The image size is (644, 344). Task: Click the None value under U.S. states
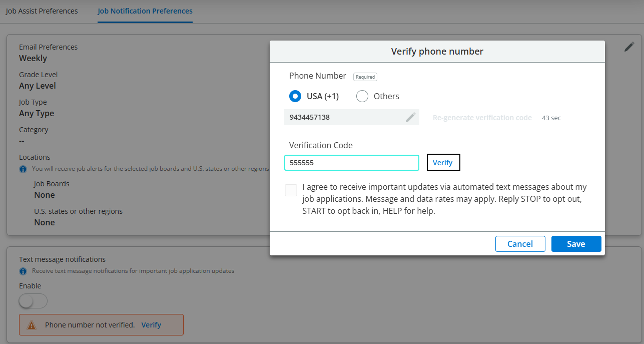(x=45, y=222)
